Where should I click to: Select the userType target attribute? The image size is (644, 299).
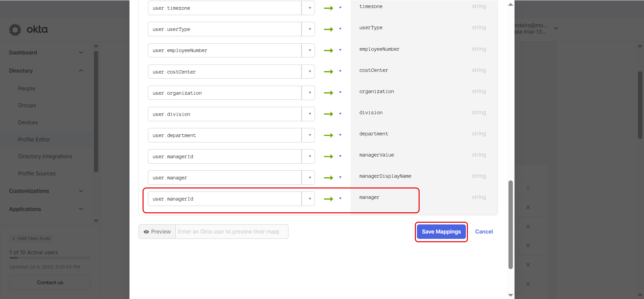pyautogui.click(x=371, y=28)
